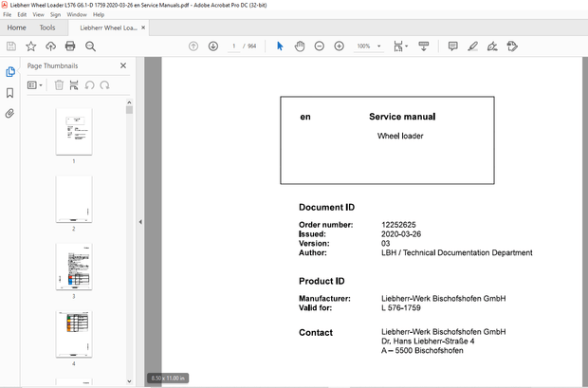Go to next page arrow
Screen dimensions: 588x388
(x=213, y=46)
